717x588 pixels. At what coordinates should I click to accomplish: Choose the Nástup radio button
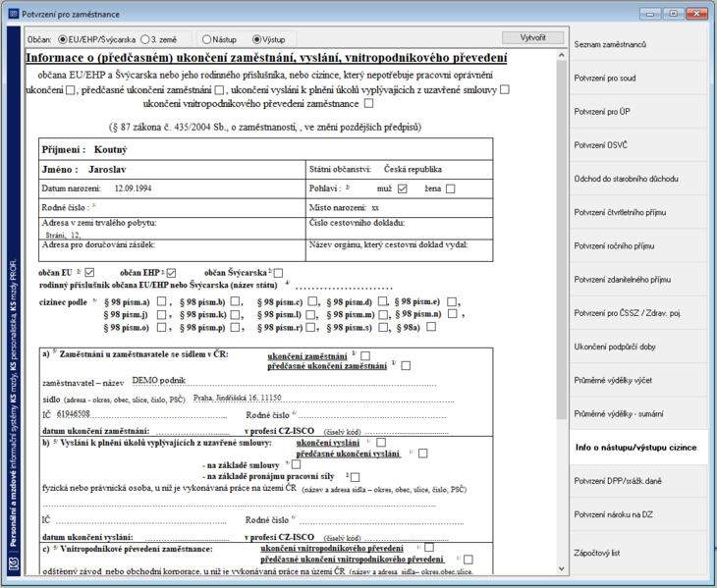(x=206, y=39)
